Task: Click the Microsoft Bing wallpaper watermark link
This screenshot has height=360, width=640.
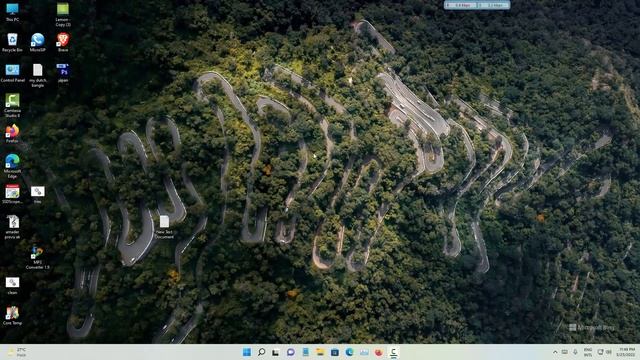Action: [591, 327]
